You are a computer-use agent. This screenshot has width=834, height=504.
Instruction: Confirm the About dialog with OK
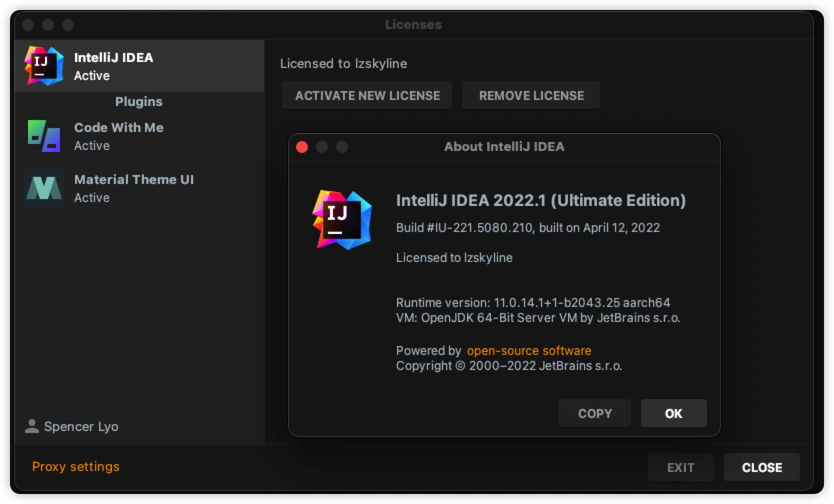(x=673, y=413)
